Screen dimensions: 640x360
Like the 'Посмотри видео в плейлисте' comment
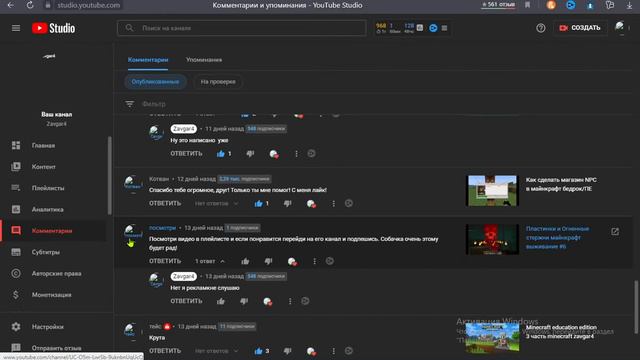pos(245,261)
